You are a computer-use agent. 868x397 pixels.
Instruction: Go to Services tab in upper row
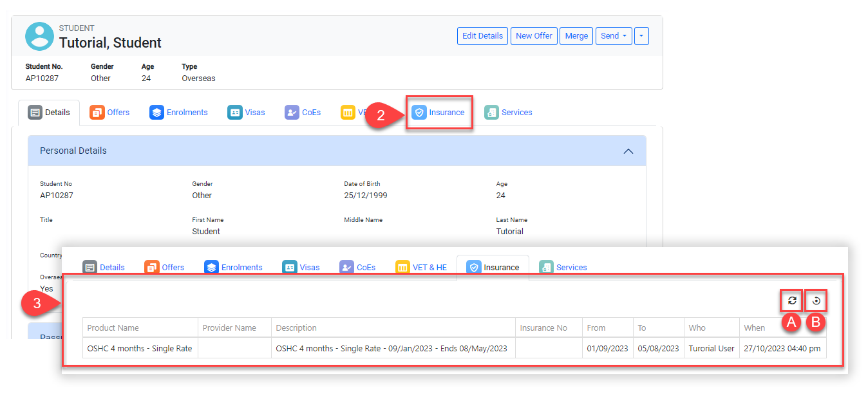(x=509, y=113)
